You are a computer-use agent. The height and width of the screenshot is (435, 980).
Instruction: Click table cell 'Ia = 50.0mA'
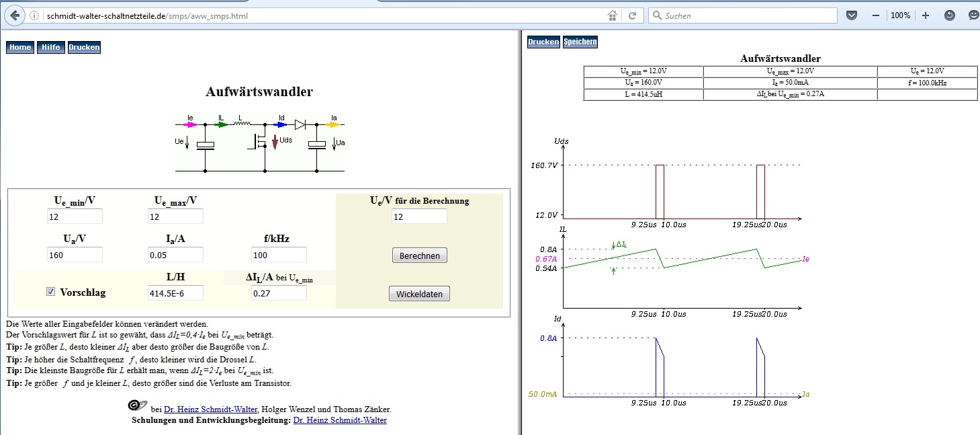pyautogui.click(x=790, y=83)
